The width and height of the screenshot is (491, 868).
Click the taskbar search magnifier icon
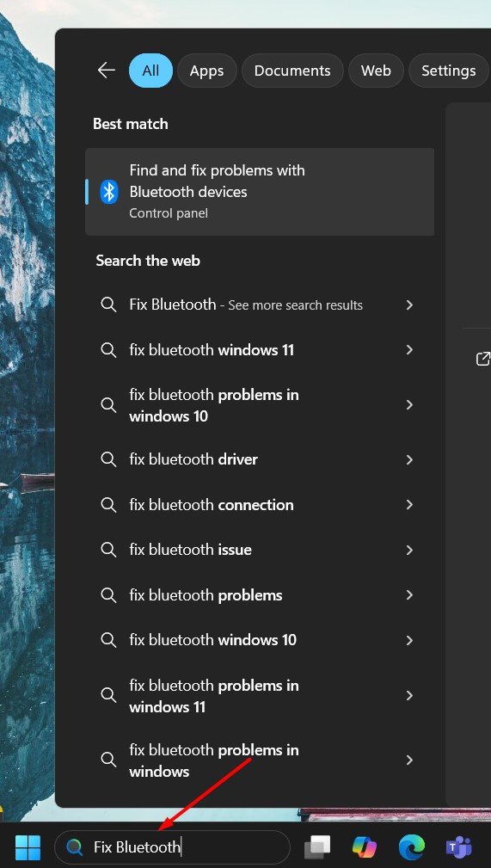(x=74, y=847)
